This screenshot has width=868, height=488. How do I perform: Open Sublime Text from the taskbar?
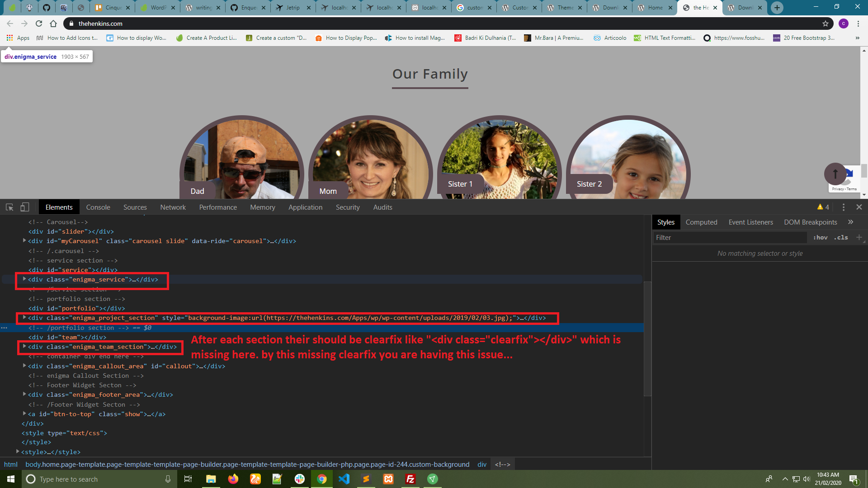tap(366, 479)
